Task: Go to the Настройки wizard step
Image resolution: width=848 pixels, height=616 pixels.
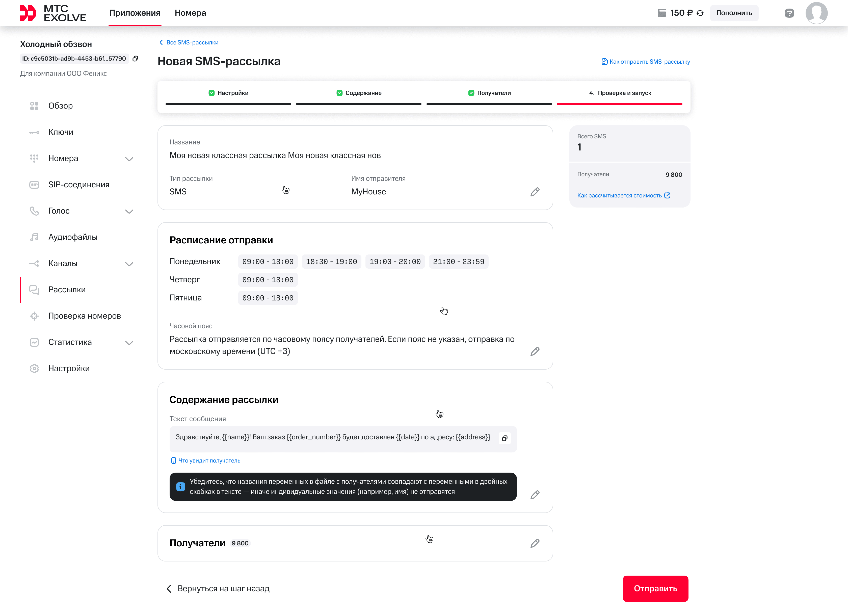Action: pos(228,93)
